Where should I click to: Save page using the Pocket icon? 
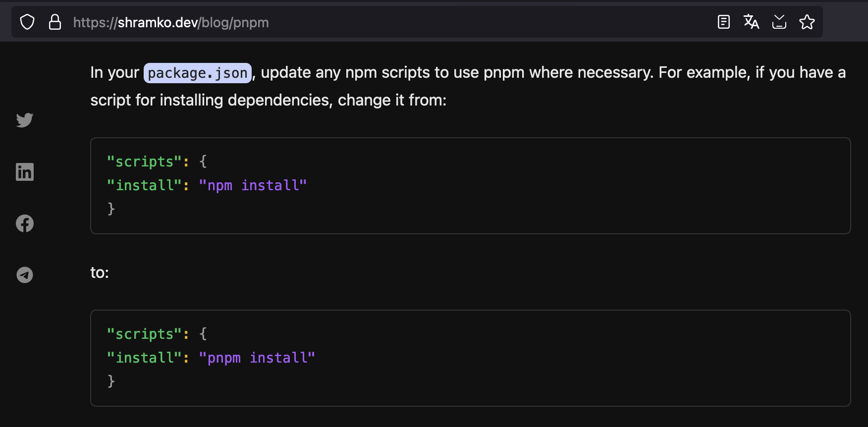tap(779, 22)
